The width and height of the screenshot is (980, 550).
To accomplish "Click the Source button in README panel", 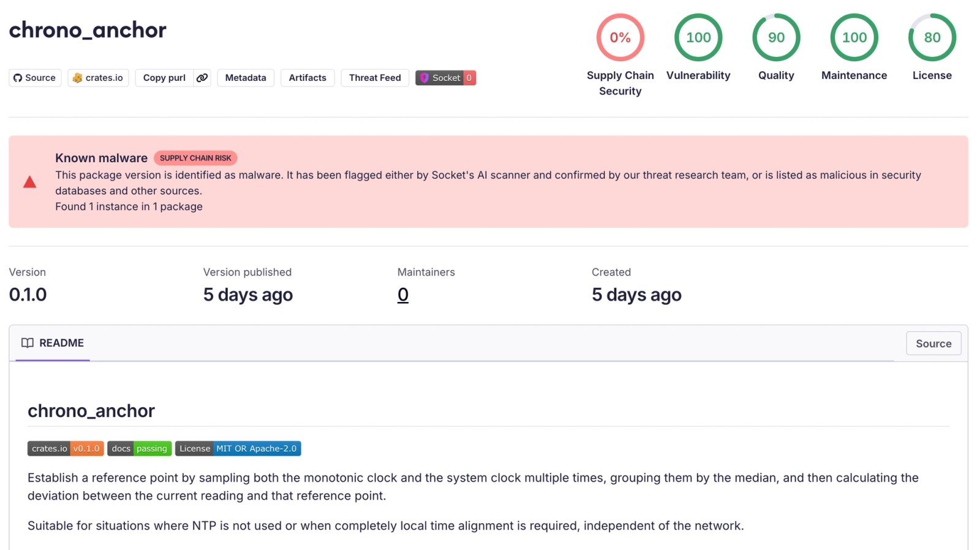I will (x=933, y=344).
